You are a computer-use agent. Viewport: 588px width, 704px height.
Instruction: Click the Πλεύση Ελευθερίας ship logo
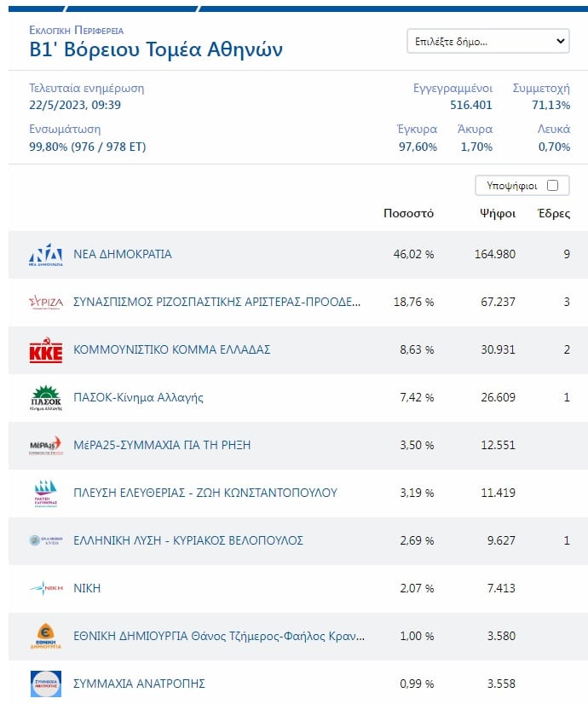tap(45, 493)
